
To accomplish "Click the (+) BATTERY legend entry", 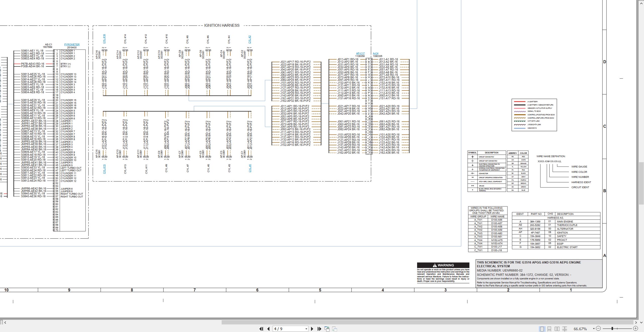I will (x=533, y=102).
